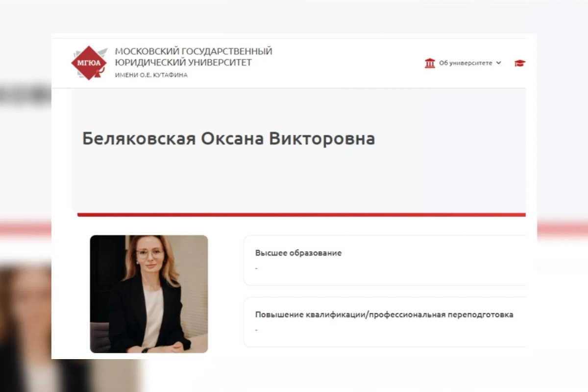The width and height of the screenshot is (588, 392).
Task: Click the red graduation cap icon
Action: coord(520,63)
